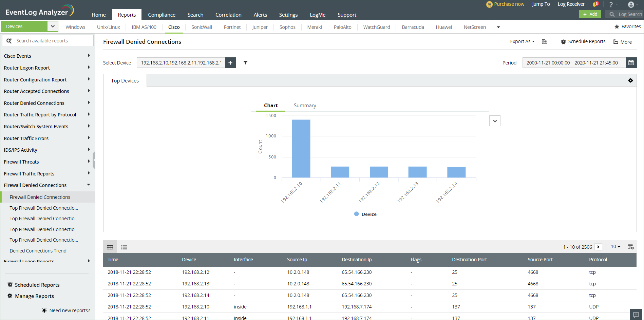Open the device filter funnel icon
Image resolution: width=644 pixels, height=320 pixels.
tap(245, 63)
